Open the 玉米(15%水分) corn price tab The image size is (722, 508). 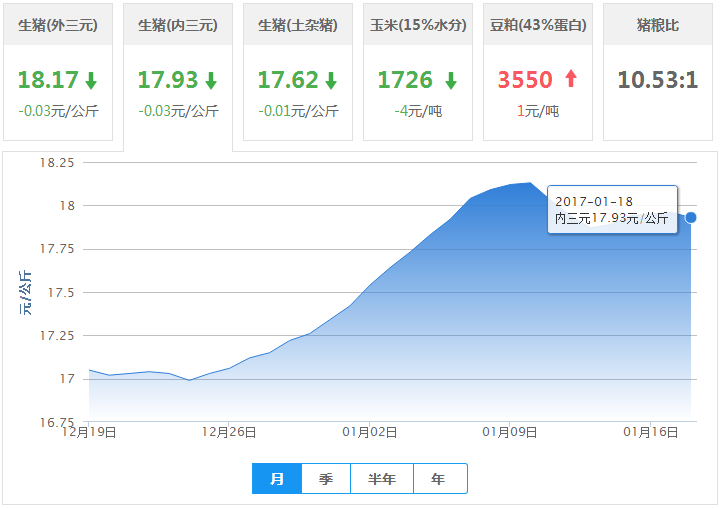pos(418,25)
